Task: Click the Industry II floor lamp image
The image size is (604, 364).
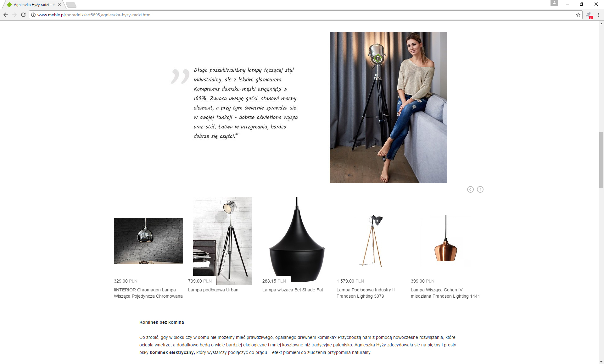Action: [x=371, y=241]
